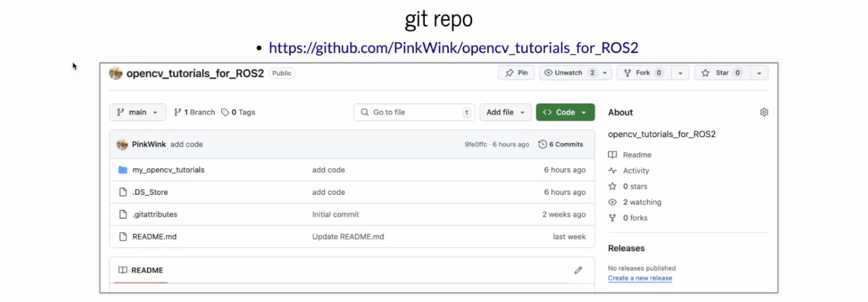The height and width of the screenshot is (302, 868).
Task: Fork the repository
Action: (644, 73)
